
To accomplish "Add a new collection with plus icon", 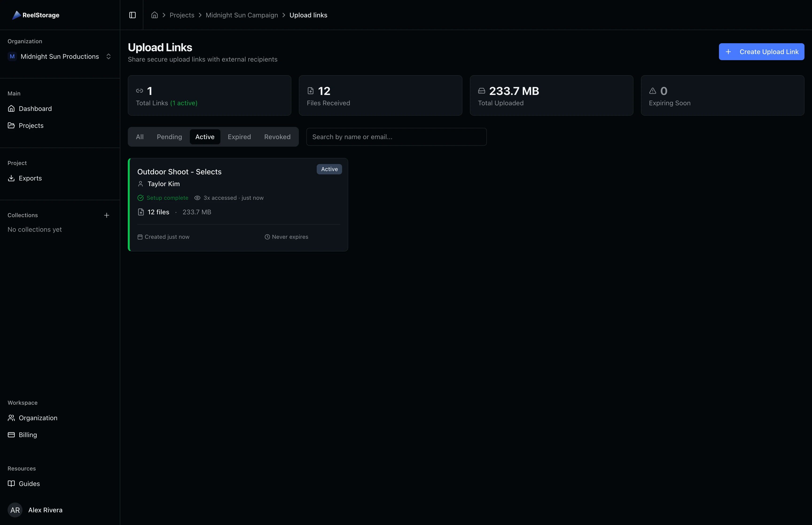I will tap(106, 215).
